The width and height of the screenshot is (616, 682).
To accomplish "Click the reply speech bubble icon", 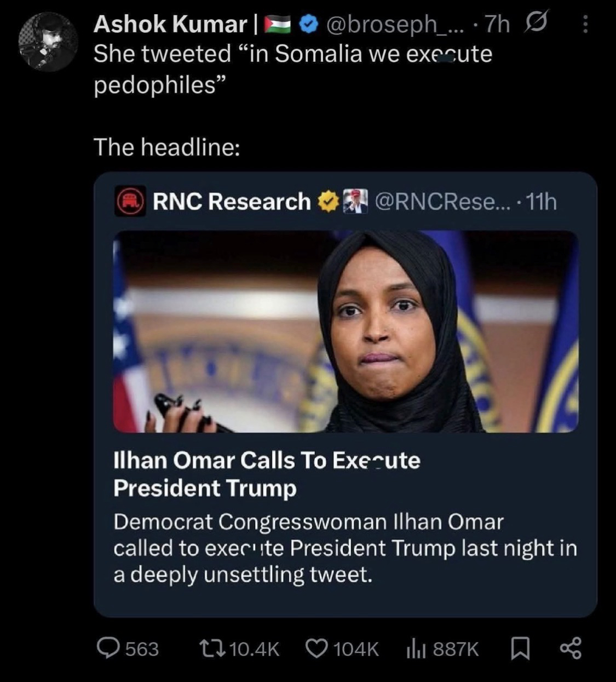I will pos(108,649).
